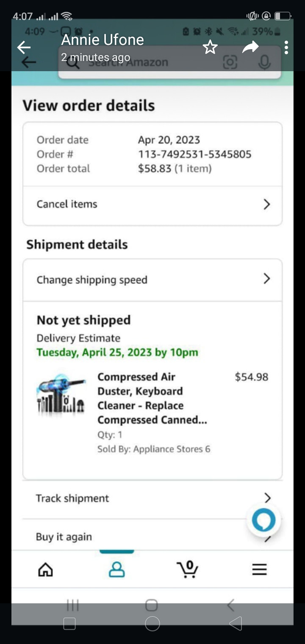Open the shopping cart icon

coord(187,569)
